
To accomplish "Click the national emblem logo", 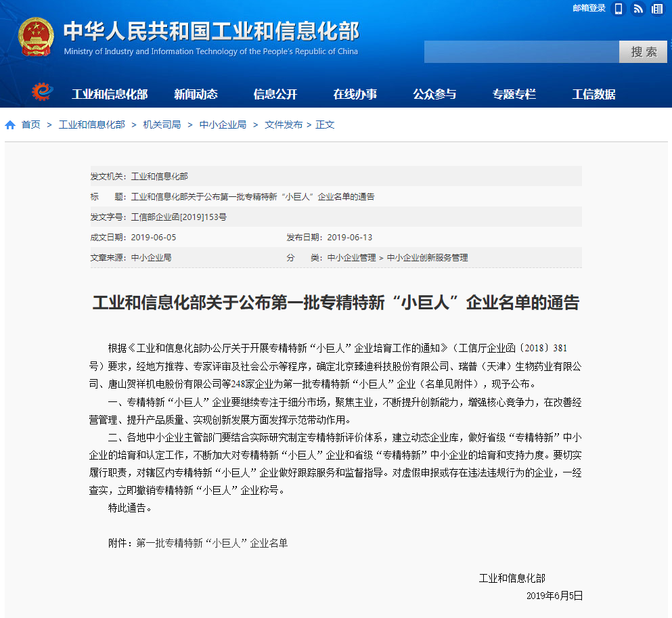I will coord(37,37).
